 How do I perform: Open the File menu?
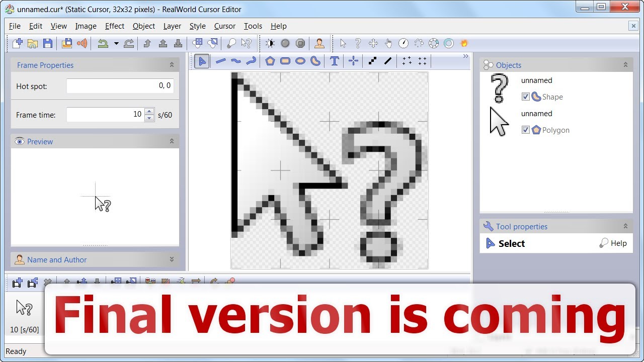point(15,26)
